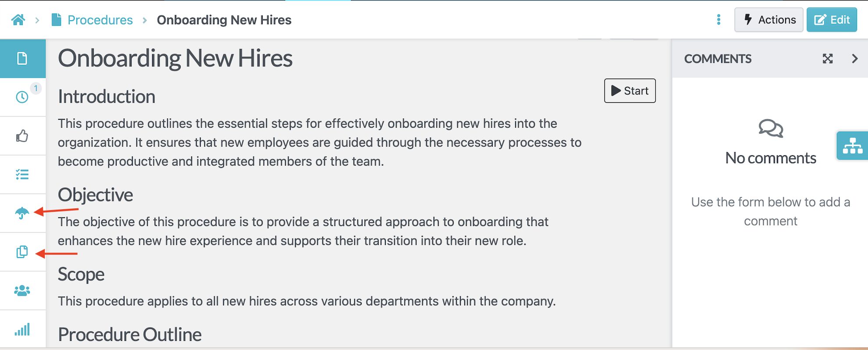Image resolution: width=868 pixels, height=350 pixels.
Task: Collapse the Comments panel with chevron
Action: pyautogui.click(x=854, y=59)
